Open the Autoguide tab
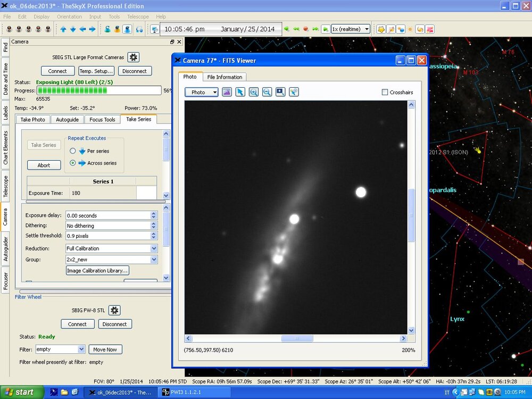Viewport: 532px width, 399px height. click(x=68, y=120)
